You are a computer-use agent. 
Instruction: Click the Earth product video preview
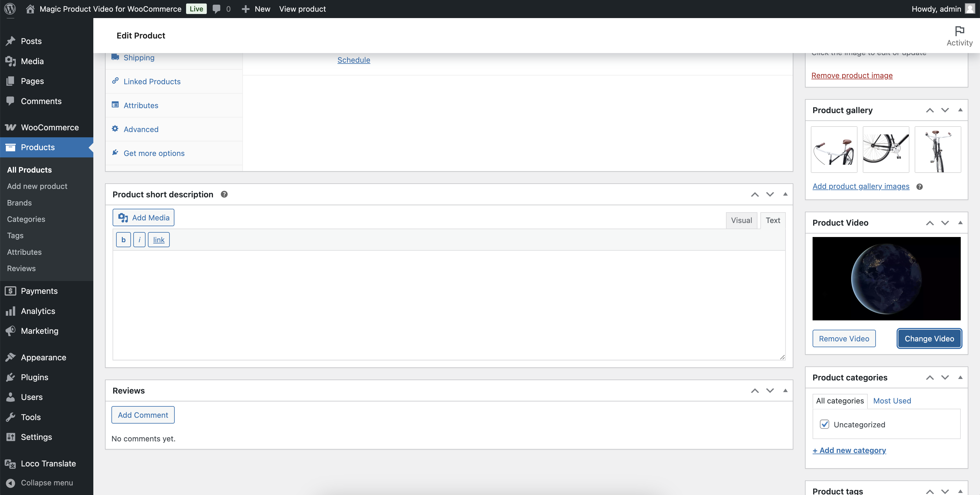pyautogui.click(x=886, y=279)
